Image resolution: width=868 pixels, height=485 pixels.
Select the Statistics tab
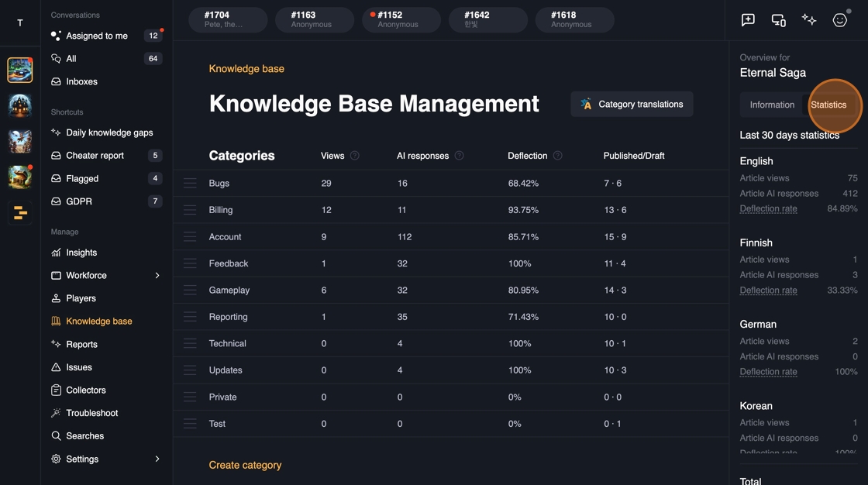(828, 105)
